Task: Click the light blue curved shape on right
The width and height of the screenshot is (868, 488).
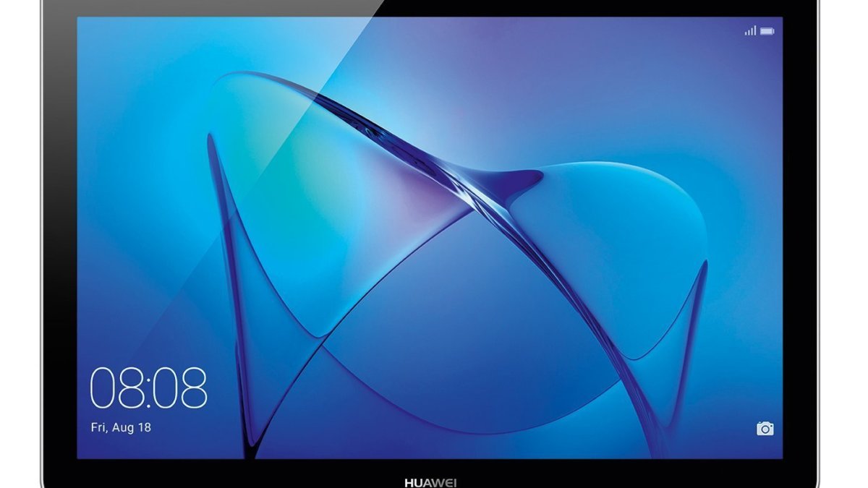Action: click(x=637, y=217)
